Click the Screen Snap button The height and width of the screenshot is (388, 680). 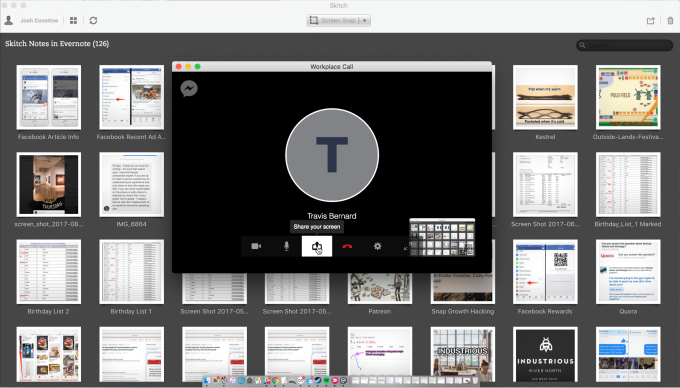pos(334,20)
